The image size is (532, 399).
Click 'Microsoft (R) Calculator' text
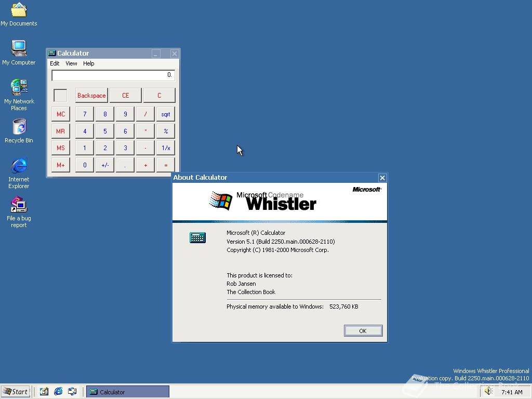[256, 233]
